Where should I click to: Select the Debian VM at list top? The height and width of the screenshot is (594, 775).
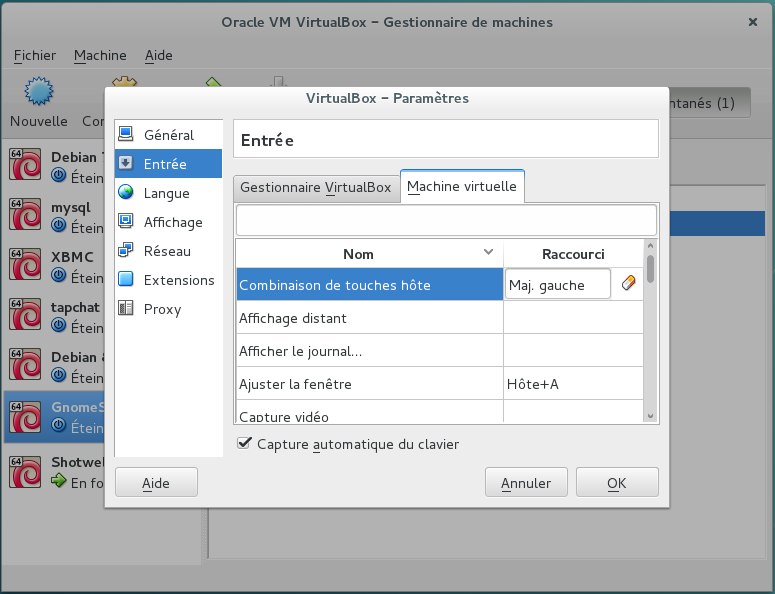point(55,166)
